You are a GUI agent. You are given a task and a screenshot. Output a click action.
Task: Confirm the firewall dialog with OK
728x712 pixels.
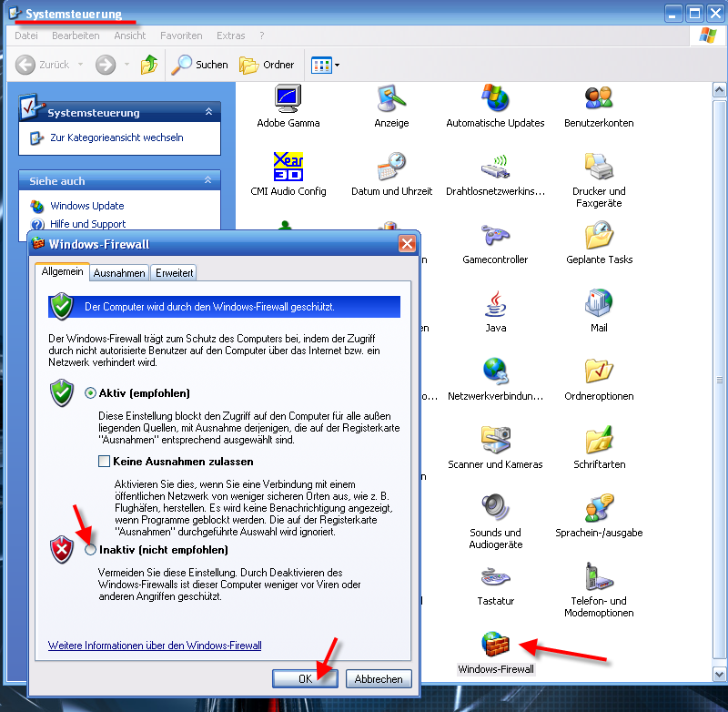pyautogui.click(x=305, y=679)
